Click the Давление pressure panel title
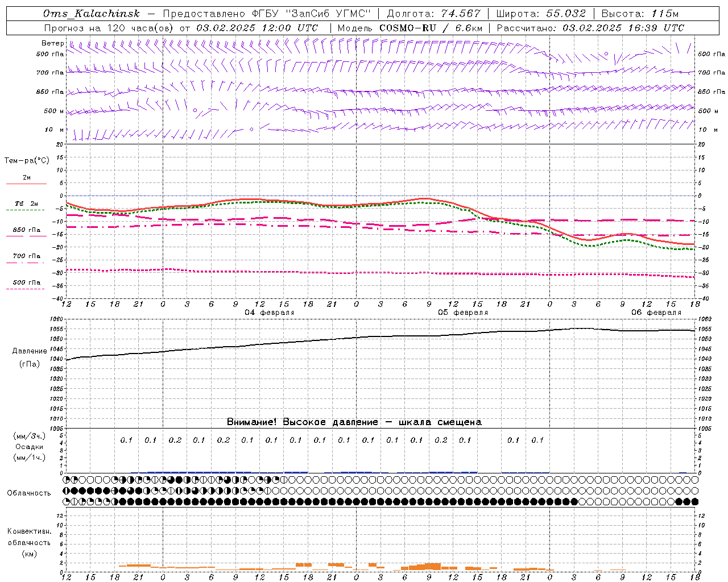This screenshot has height=582, width=728. tap(30, 351)
